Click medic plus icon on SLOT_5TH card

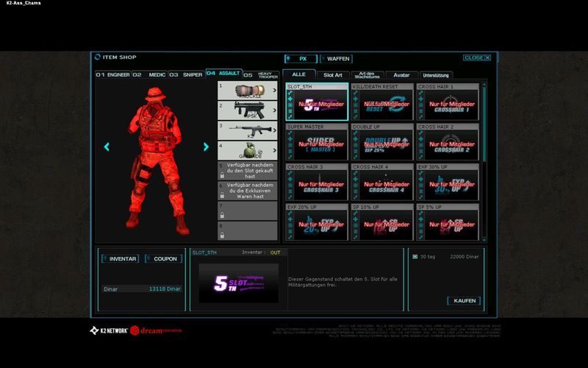pyautogui.click(x=290, y=99)
